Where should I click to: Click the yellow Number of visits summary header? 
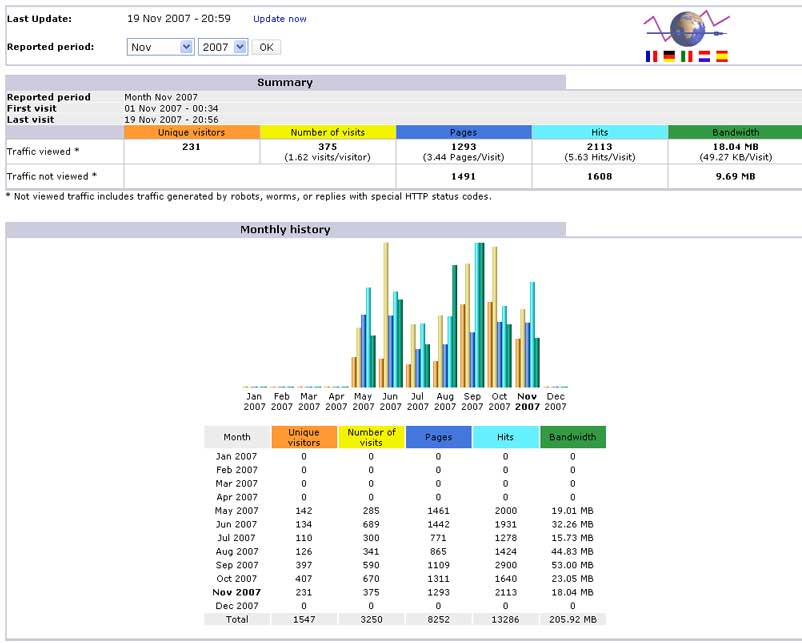[327, 132]
